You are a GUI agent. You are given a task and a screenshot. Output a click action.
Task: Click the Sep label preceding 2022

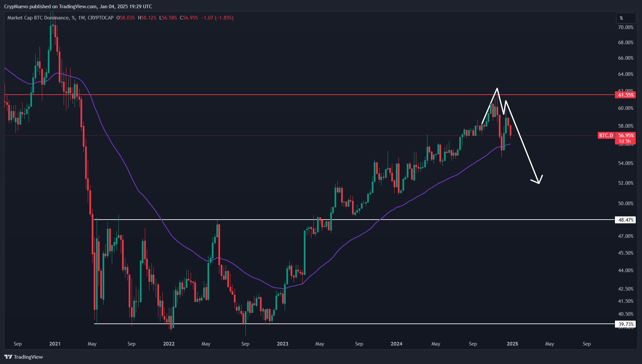click(x=132, y=344)
